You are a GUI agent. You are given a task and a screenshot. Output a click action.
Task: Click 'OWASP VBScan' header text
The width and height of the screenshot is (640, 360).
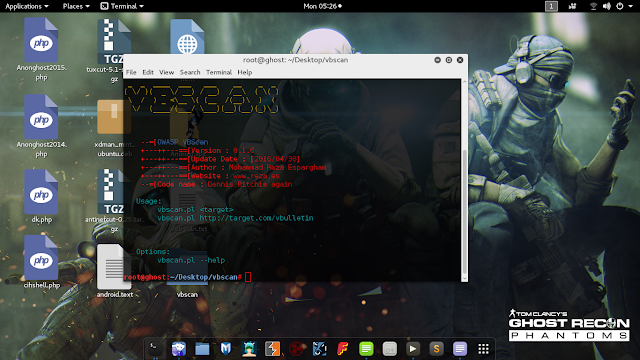(x=183, y=142)
